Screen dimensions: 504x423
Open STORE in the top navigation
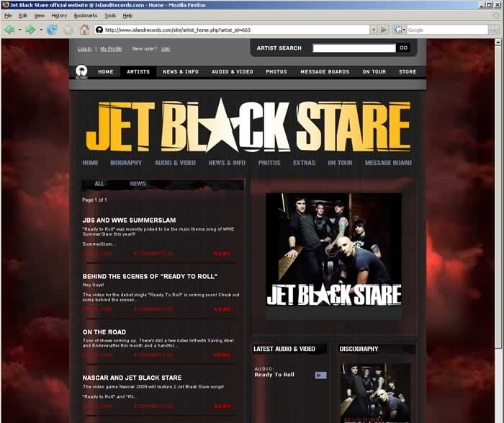408,72
